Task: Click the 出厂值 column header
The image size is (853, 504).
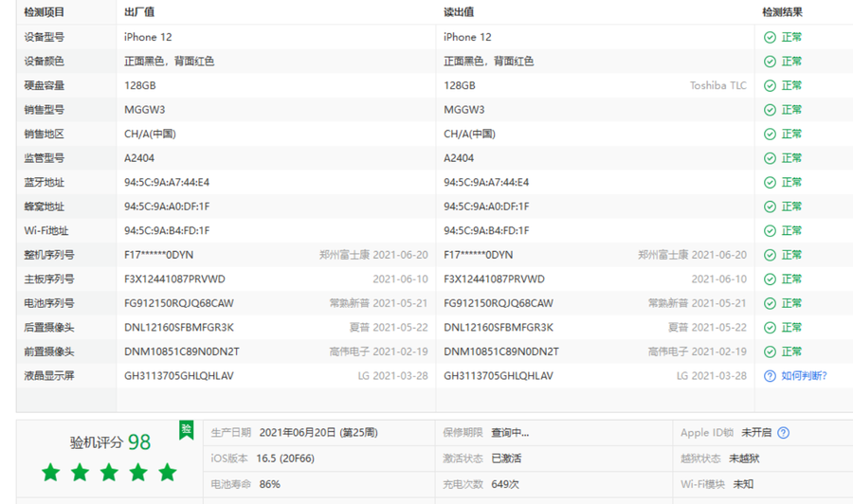Action: coord(139,12)
